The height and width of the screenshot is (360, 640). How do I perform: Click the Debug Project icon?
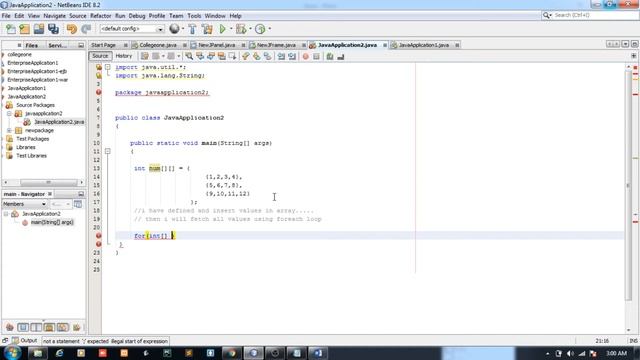[x=241, y=29]
